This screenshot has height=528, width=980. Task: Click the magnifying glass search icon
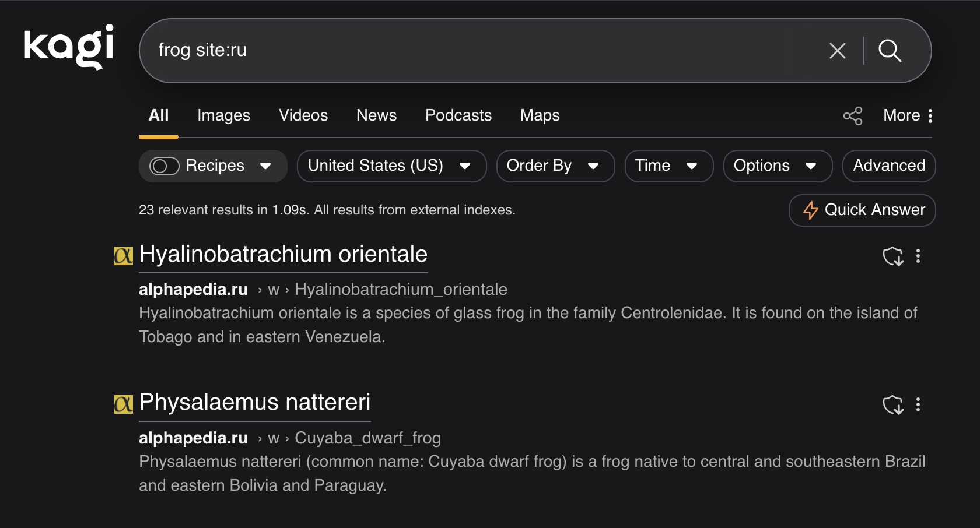click(890, 51)
